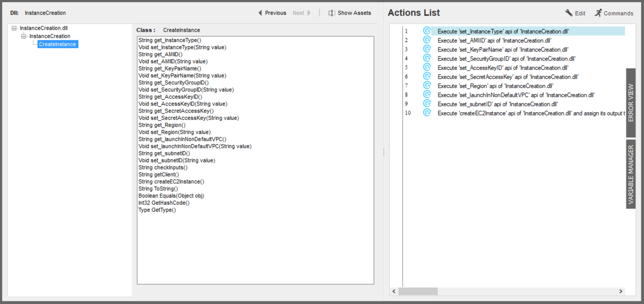Select 'String get_launchInNonDefaultVPC()' method
This screenshot has width=644, height=304.
click(182, 139)
